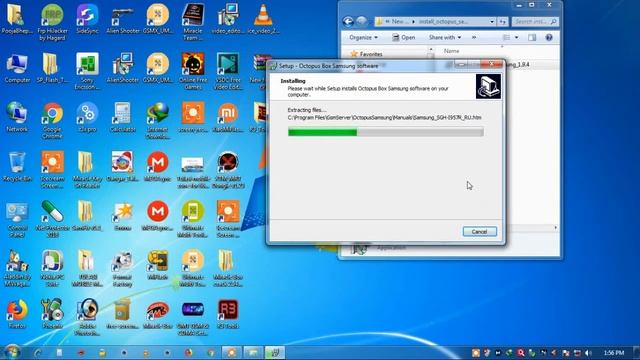Open the change view dropdown arrow in Explorer
The height and width of the screenshot is (360, 640).
coord(516,38)
